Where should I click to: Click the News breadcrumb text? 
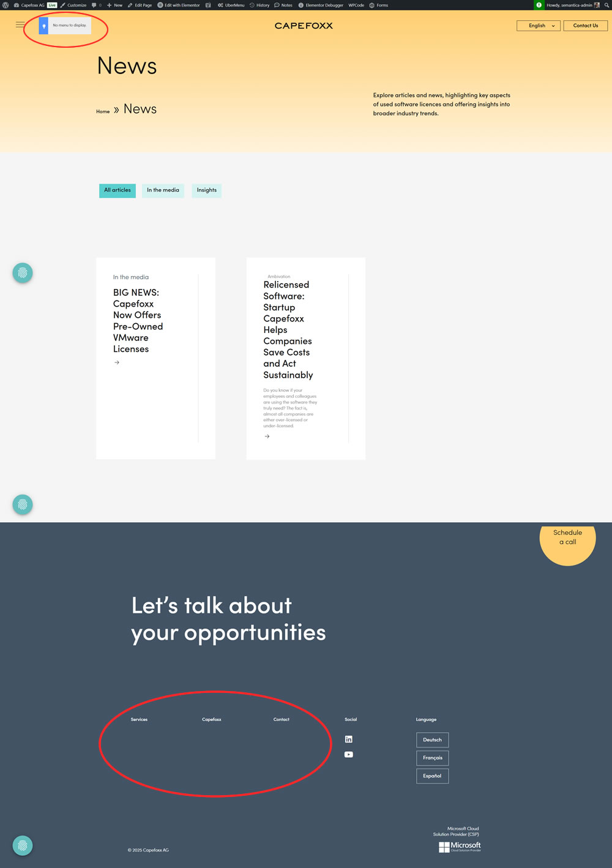pos(140,109)
